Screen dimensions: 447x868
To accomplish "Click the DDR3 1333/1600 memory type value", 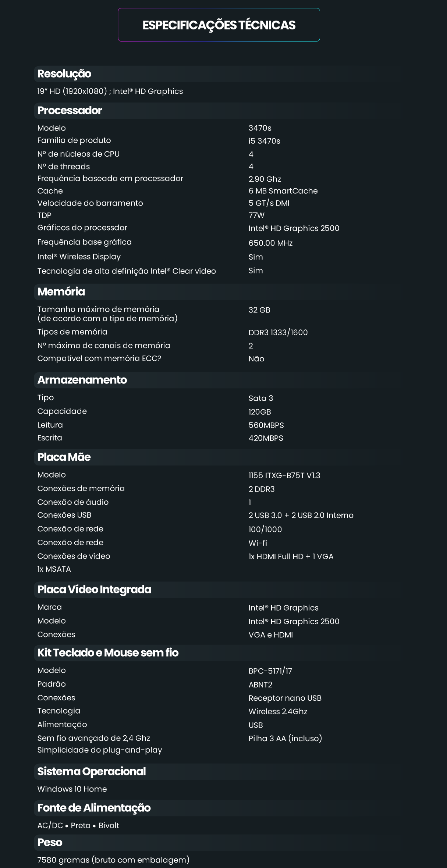I will tap(278, 333).
